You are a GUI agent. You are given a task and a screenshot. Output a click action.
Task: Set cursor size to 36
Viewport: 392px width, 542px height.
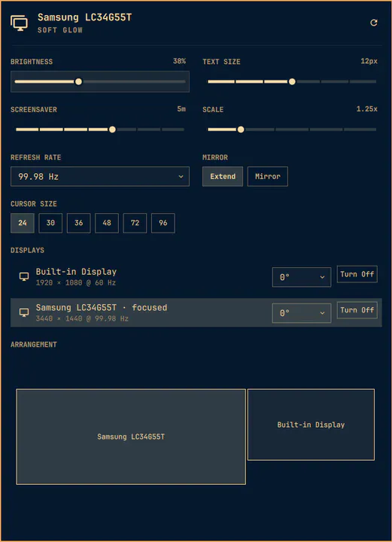pos(79,223)
